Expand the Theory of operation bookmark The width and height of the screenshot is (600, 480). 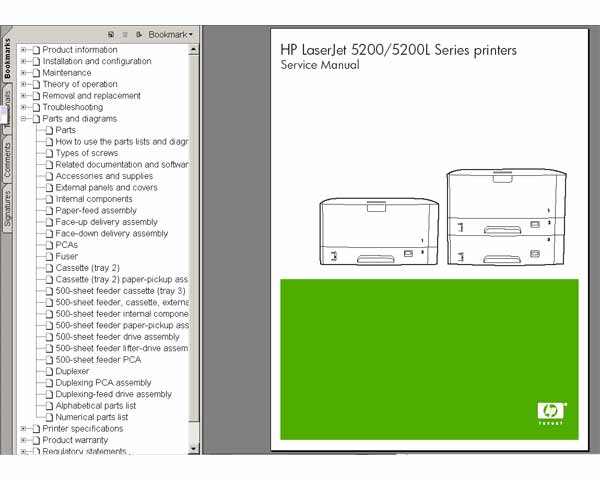[24, 84]
